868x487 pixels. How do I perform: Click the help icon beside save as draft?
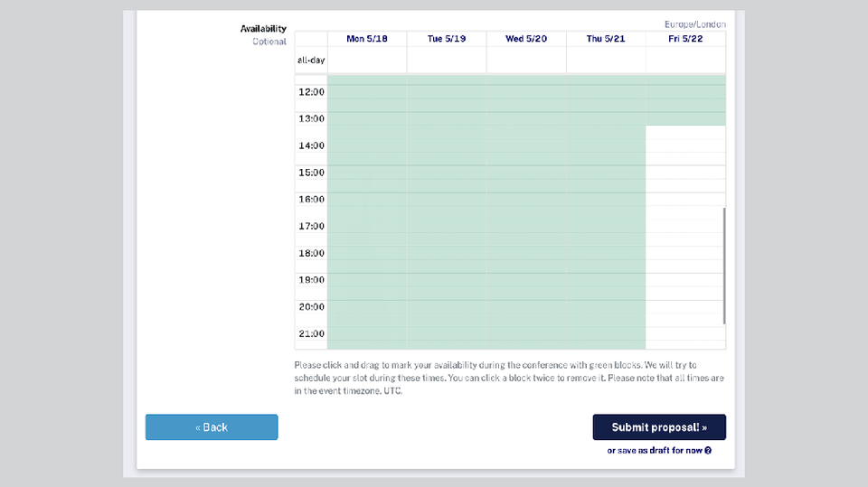(708, 450)
